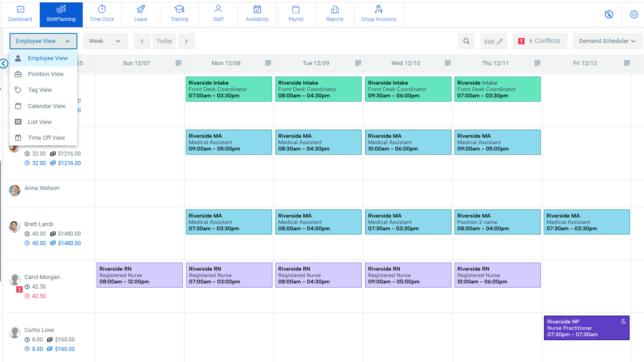The height and width of the screenshot is (362, 644).
Task: Go to previous week arrow
Action: tap(142, 41)
